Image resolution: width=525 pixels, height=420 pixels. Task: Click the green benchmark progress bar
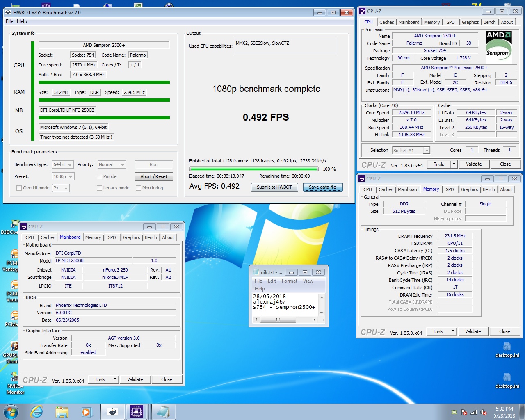pyautogui.click(x=254, y=169)
